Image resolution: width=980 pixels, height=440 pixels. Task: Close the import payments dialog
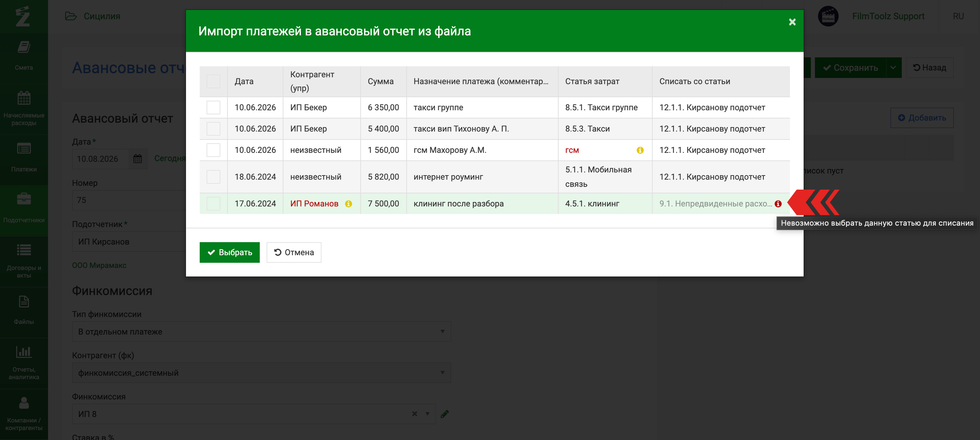click(792, 22)
